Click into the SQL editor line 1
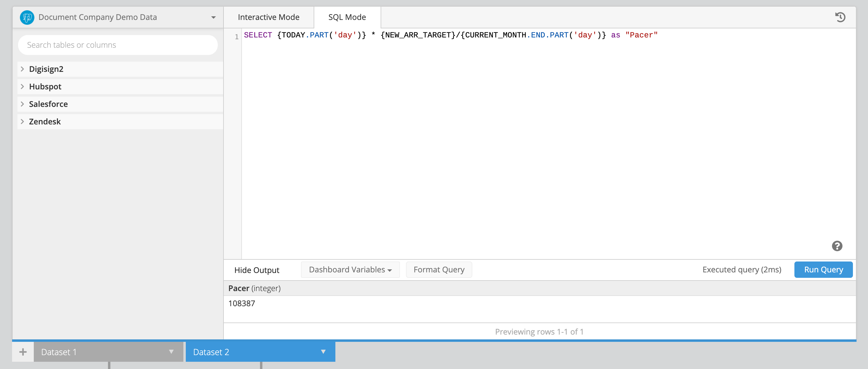The height and width of the screenshot is (369, 868). (x=451, y=35)
